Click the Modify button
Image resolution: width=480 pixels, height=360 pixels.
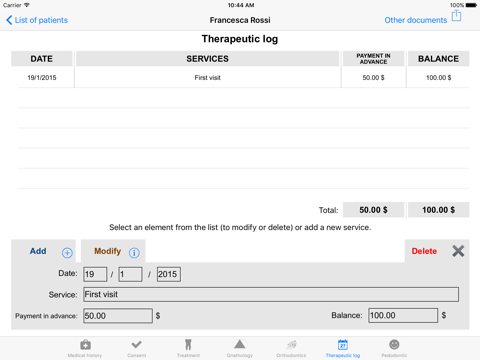pos(107,251)
